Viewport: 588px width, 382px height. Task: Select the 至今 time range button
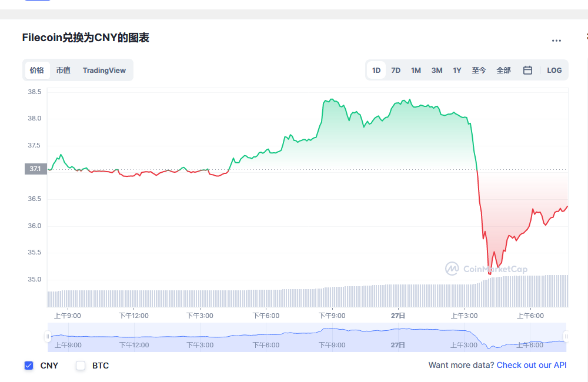click(479, 70)
